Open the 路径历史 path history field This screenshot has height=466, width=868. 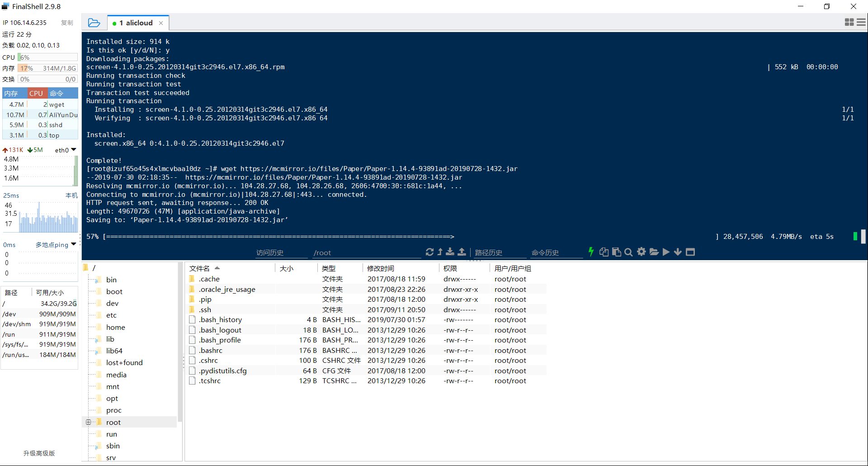[x=500, y=253]
